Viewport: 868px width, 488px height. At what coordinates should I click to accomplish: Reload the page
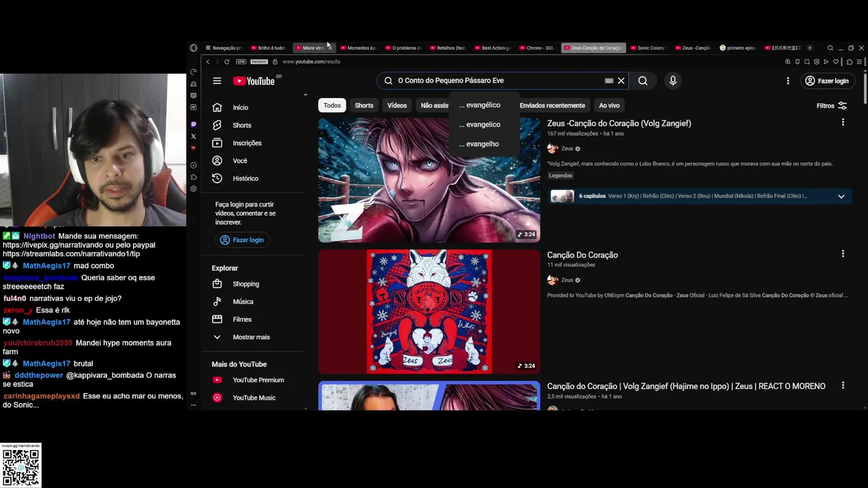[x=226, y=62]
